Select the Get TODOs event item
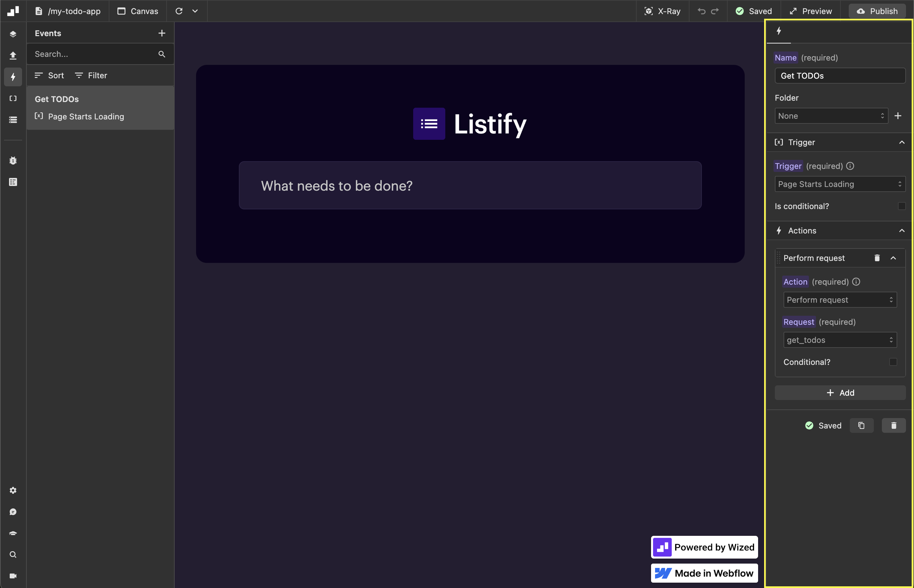 (x=57, y=99)
